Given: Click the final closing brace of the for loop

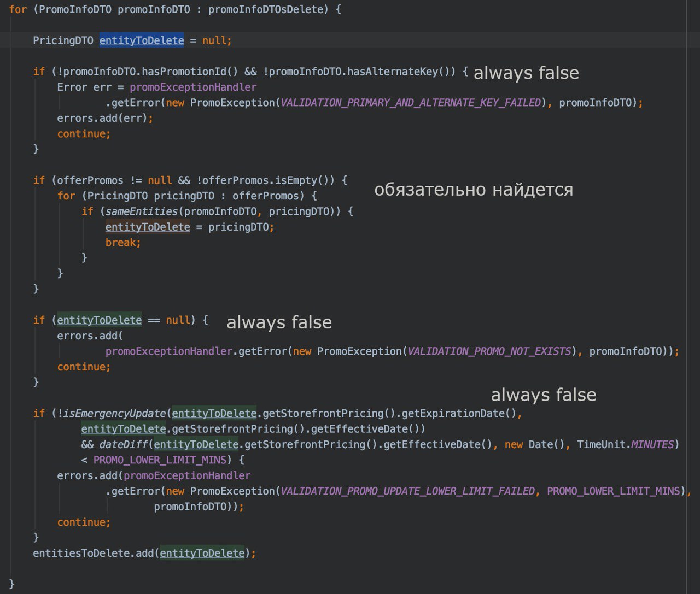Looking at the screenshot, I should (x=12, y=584).
